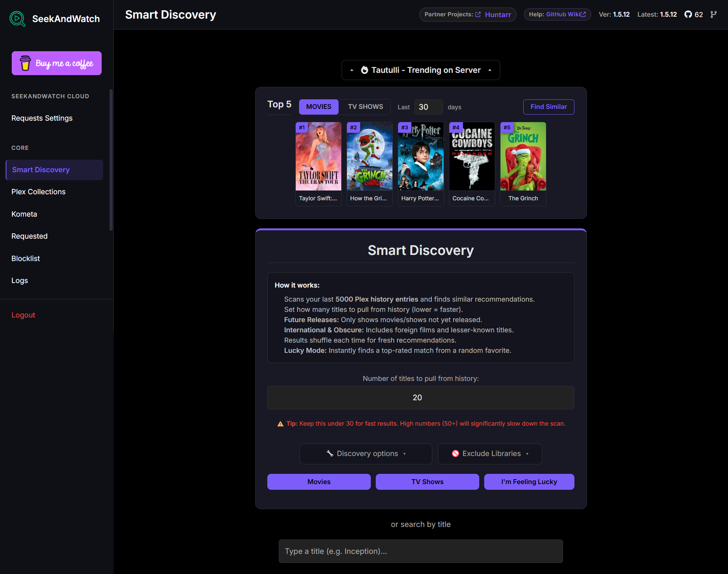This screenshot has height=574, width=728.
Task: Click the Find Similar button
Action: [549, 107]
